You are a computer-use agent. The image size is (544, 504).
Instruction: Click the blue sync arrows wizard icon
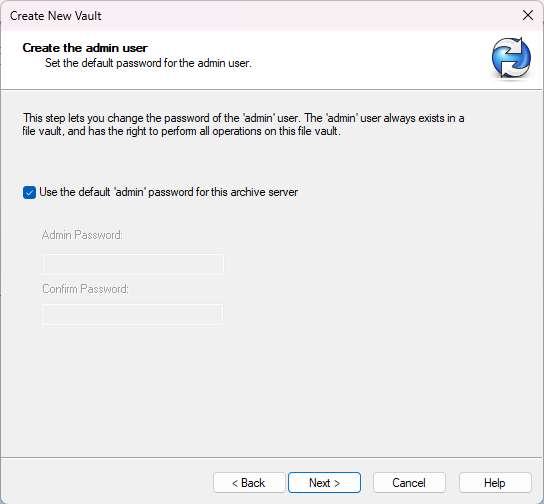click(x=511, y=58)
